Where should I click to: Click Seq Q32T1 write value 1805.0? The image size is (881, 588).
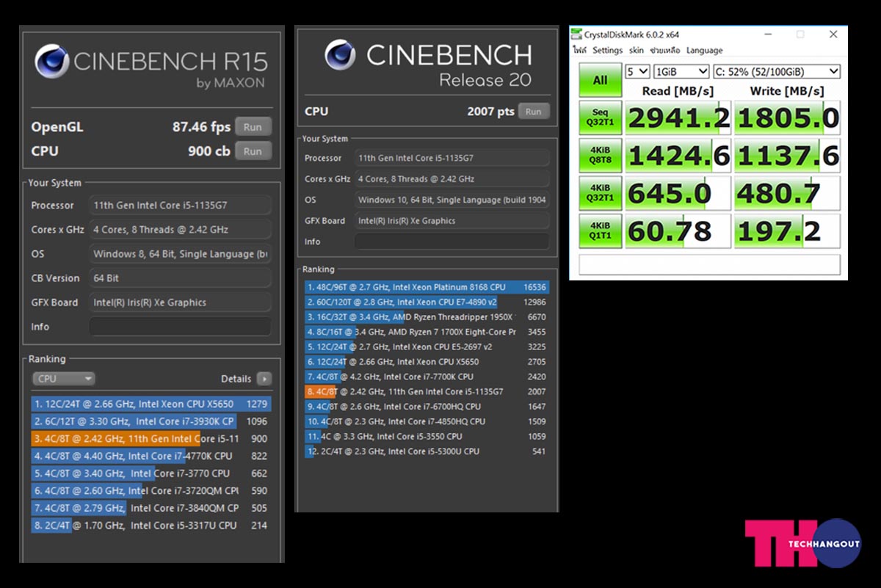(788, 118)
